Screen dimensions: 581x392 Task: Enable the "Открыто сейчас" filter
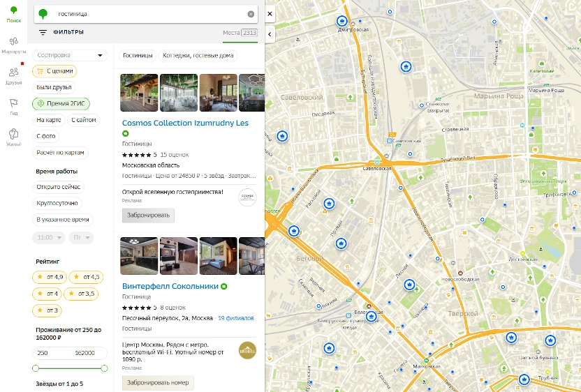[59, 187]
